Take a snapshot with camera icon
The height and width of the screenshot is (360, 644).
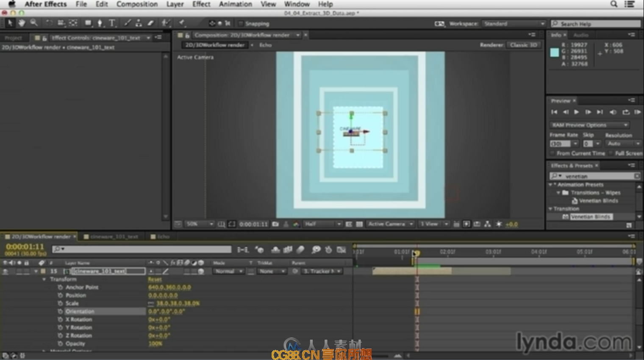tap(275, 224)
